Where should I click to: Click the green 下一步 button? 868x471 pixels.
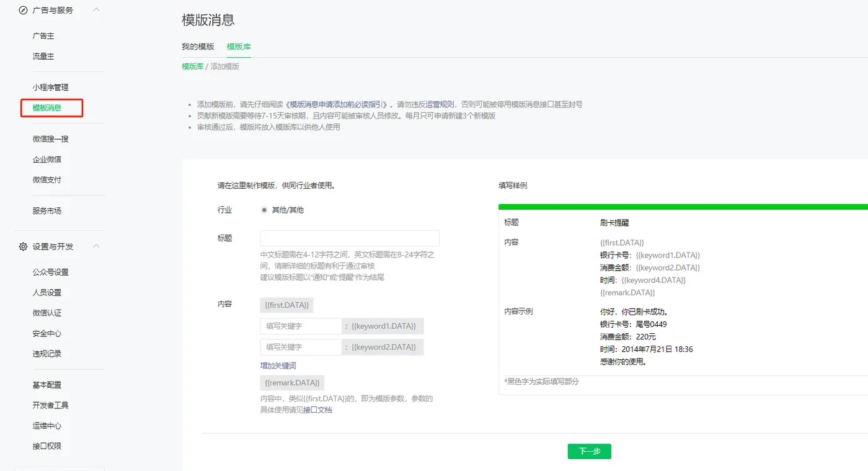(x=589, y=451)
